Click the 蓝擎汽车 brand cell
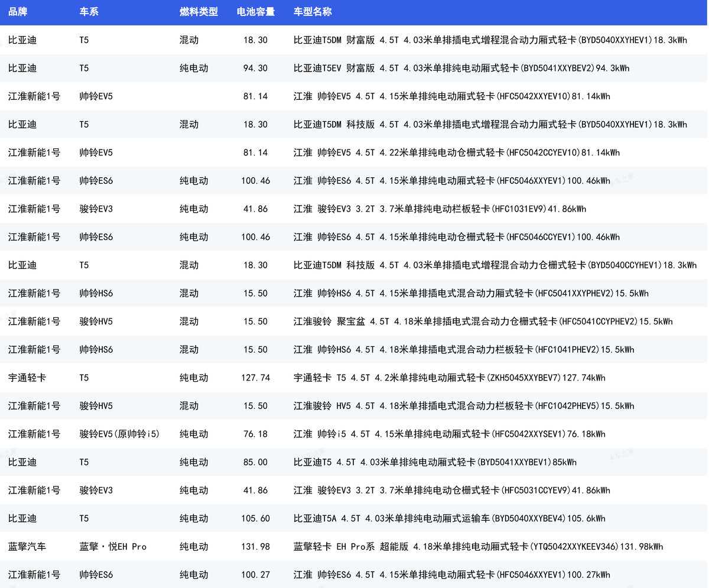Viewport: 709px width, 588px height. coord(27,547)
